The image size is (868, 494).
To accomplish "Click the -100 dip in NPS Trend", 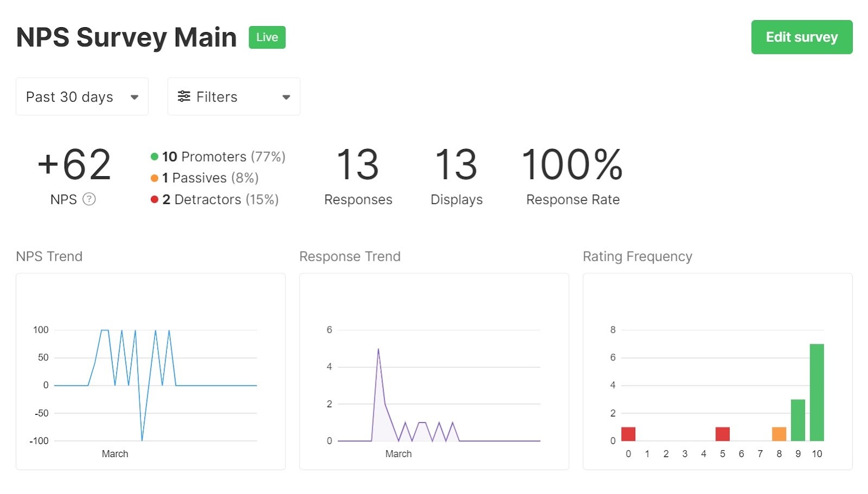I will coord(142,440).
